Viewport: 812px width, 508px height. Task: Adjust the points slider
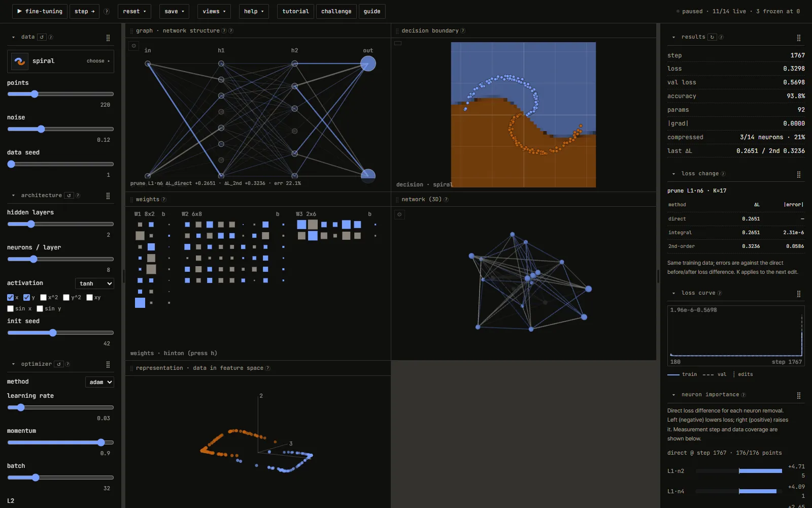(60, 94)
